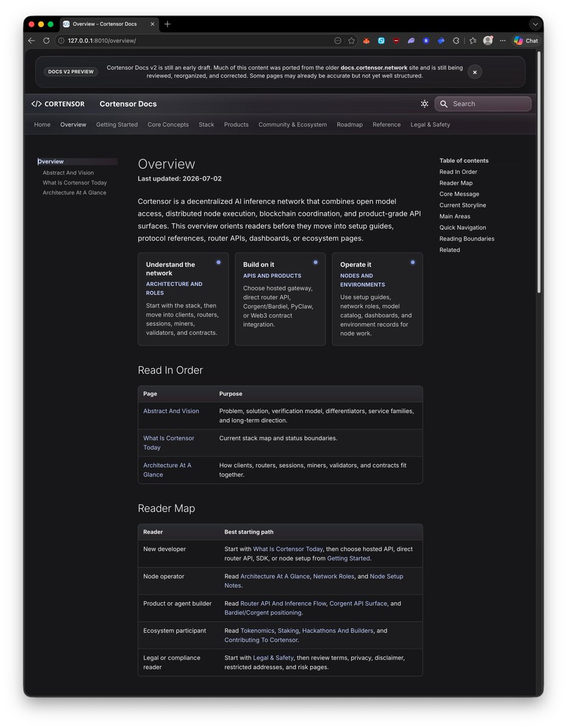Open the Operate it card
This screenshot has width=567, height=728.
point(378,299)
